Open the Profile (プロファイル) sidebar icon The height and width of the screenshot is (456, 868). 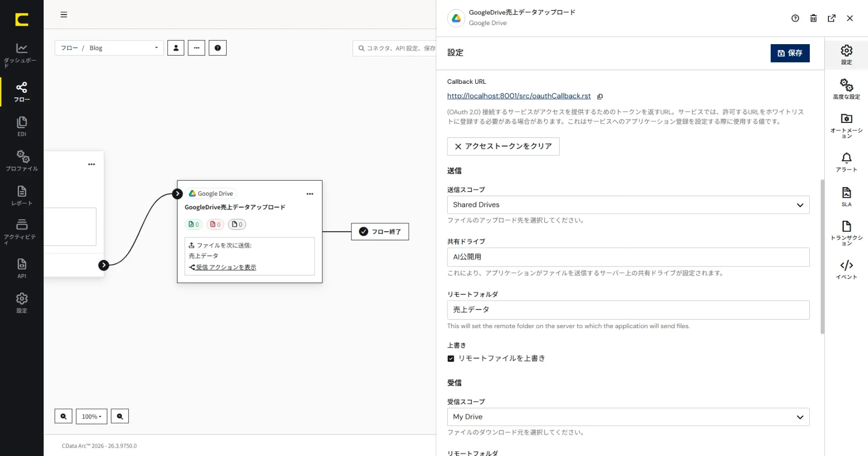coord(22,161)
